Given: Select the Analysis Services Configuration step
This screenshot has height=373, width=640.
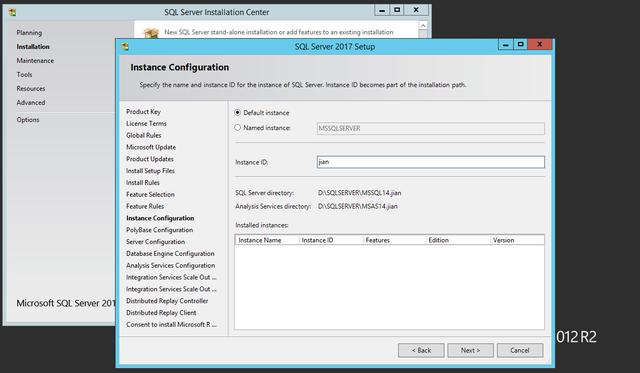Looking at the screenshot, I should pyautogui.click(x=171, y=265).
